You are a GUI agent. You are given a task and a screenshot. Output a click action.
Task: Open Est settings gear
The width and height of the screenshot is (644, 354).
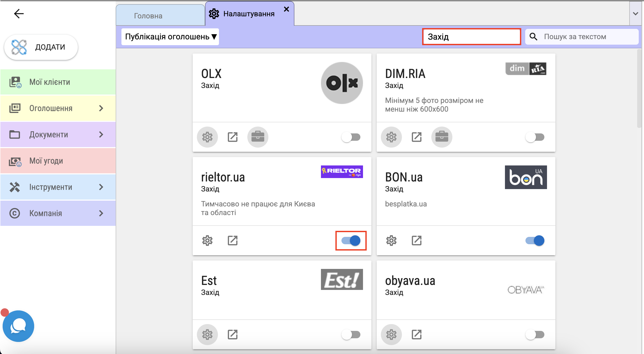[x=207, y=335]
